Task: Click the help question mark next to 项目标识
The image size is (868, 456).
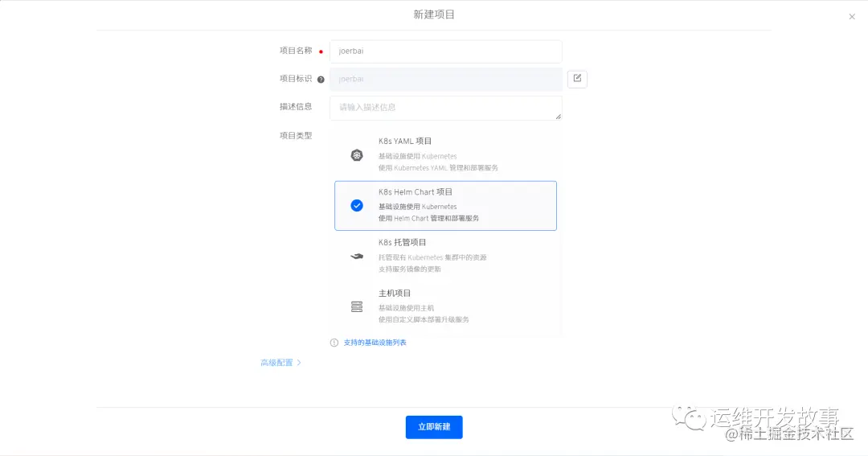Action: click(321, 80)
